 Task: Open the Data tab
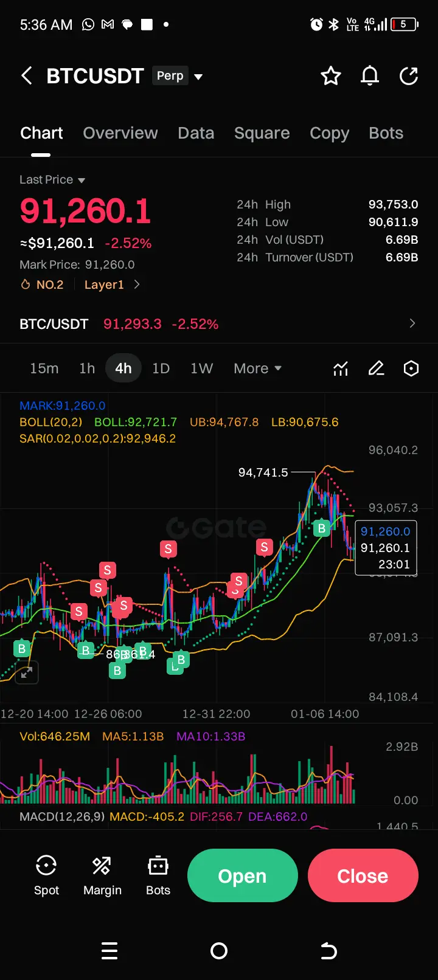click(x=196, y=133)
